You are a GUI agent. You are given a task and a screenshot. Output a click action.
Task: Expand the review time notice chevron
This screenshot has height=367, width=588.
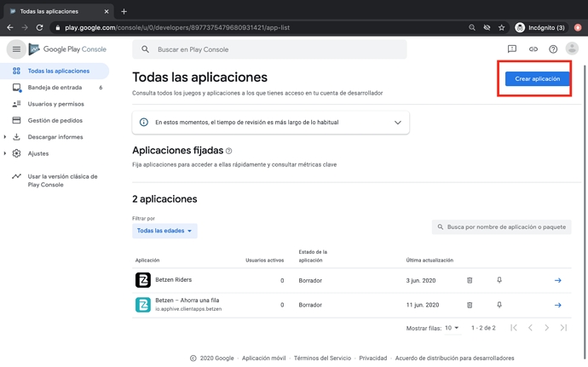coord(397,123)
